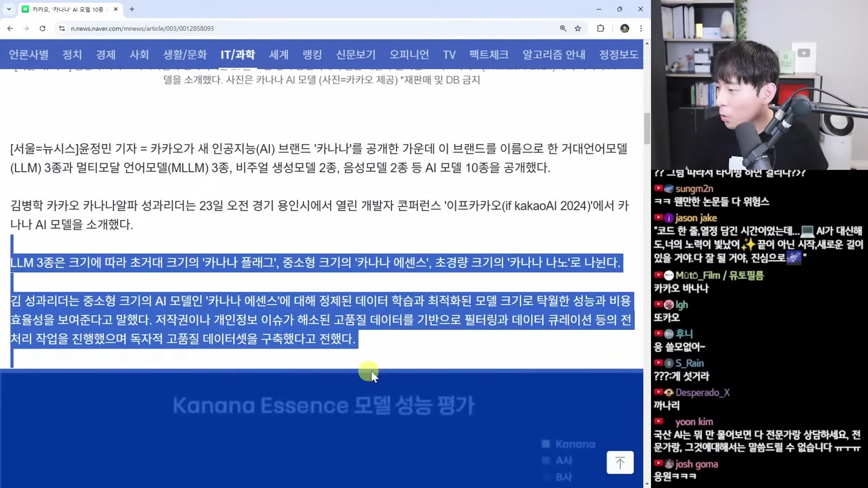Click chat username Mūtō_Film / 뮤토필름
The height and width of the screenshot is (488, 868).
click(x=719, y=276)
